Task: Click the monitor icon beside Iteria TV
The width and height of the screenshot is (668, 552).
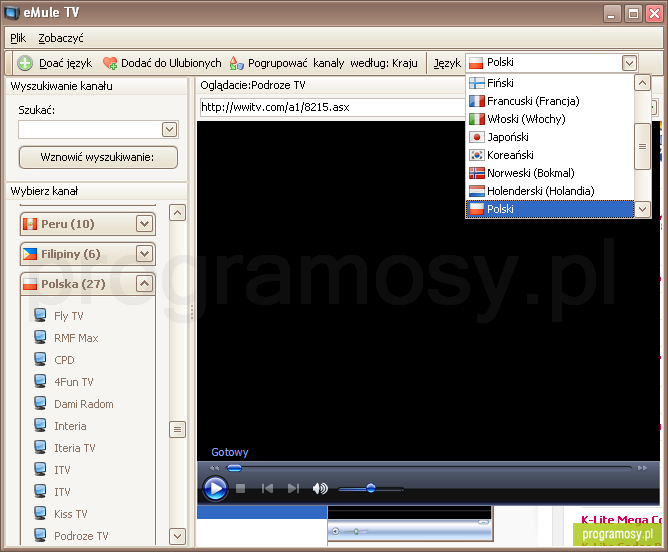Action: pos(40,447)
